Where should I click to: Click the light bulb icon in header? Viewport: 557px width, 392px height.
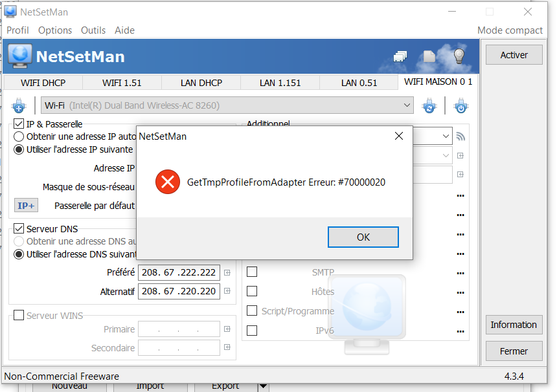coord(459,56)
